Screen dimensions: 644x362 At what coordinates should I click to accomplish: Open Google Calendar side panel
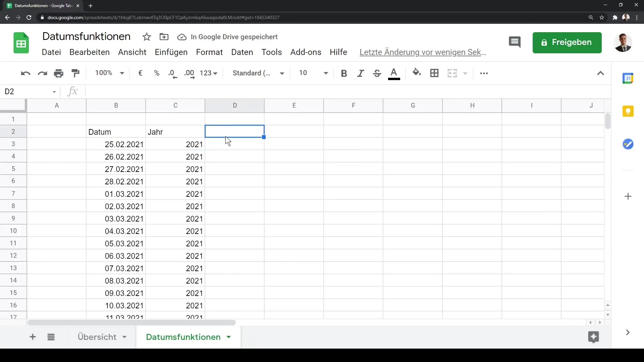pos(628,78)
